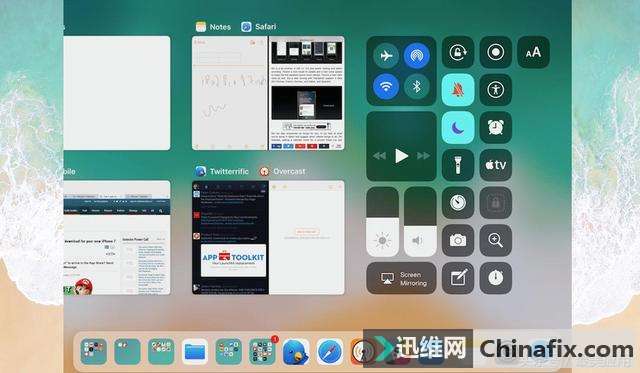This screenshot has height=373, width=640.
Task: Open the Safari app card
Action: tap(307, 93)
